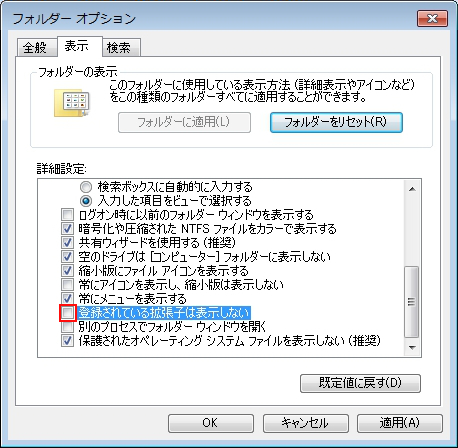Click 既定値に戻す(D) button

(360, 383)
